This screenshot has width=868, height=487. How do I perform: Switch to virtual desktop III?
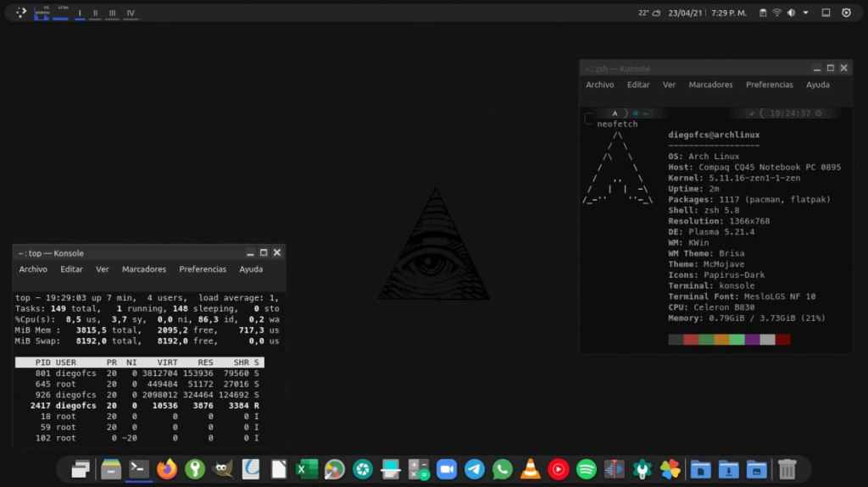[112, 14]
